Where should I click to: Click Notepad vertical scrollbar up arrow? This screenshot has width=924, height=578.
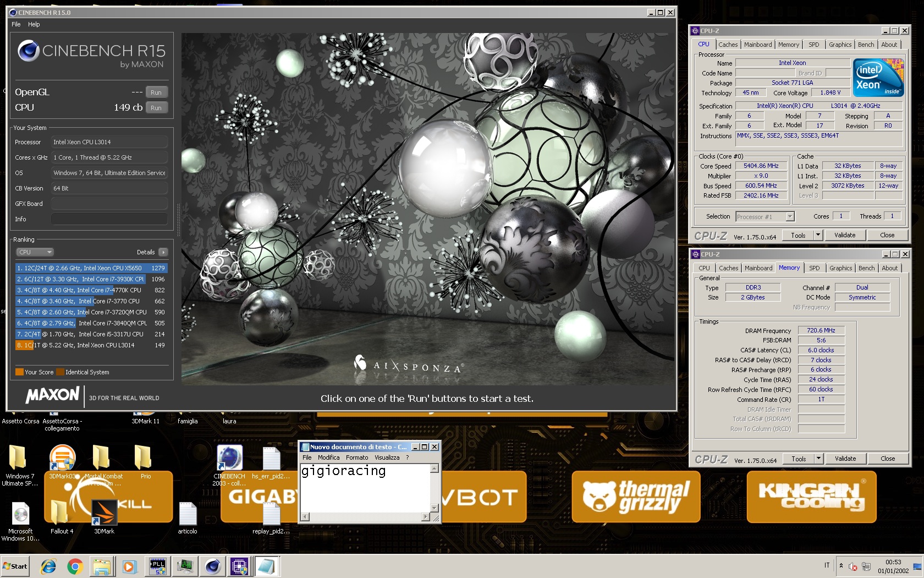[435, 468]
